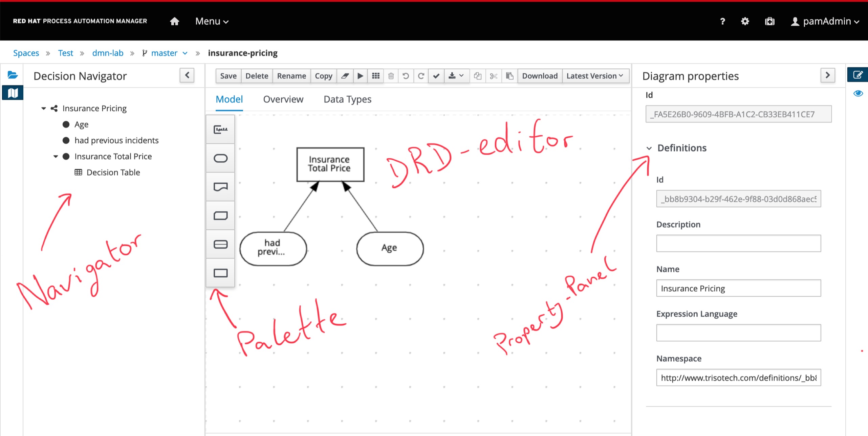Click the paste clipboard toolbar icon
This screenshot has height=436, width=868.
tap(509, 76)
